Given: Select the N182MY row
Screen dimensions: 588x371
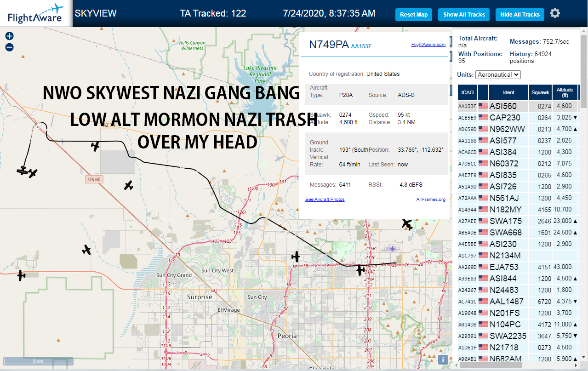Looking at the screenshot, I should 518,210.
